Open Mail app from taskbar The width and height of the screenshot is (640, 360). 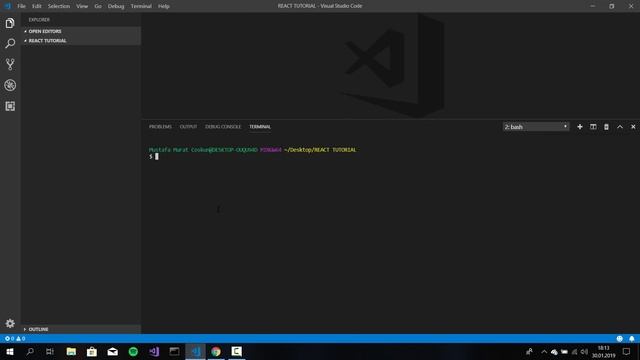(x=113, y=351)
